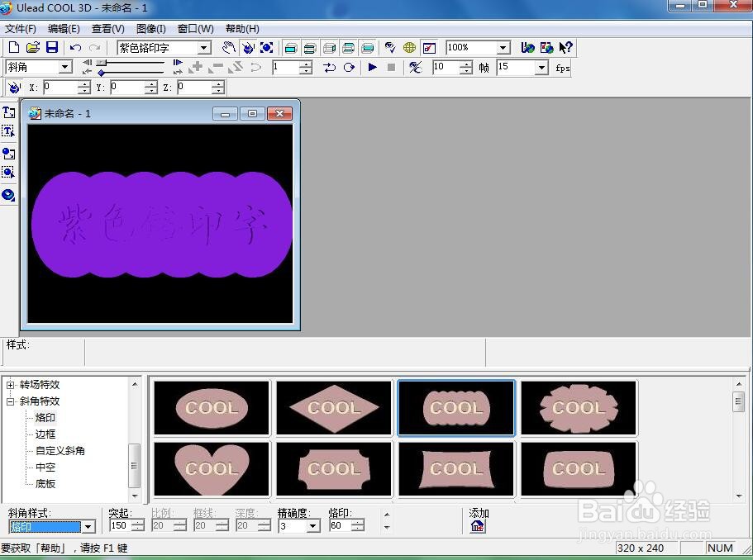Click the thumbnail gallery vertical scrollbar
This screenshot has height=560, width=753.
click(x=739, y=439)
